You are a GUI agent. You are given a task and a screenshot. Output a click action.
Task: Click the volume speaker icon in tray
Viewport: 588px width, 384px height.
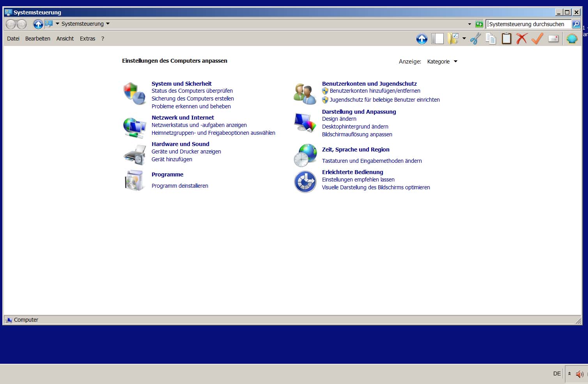(579, 374)
